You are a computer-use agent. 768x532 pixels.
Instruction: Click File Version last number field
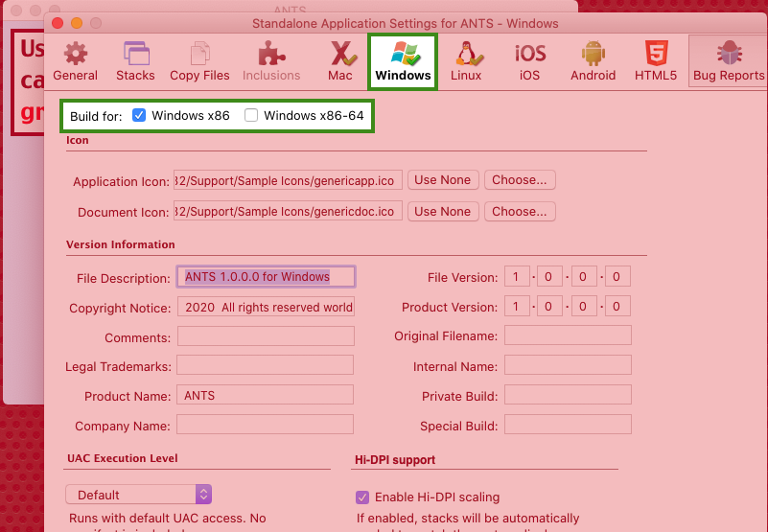coord(617,277)
